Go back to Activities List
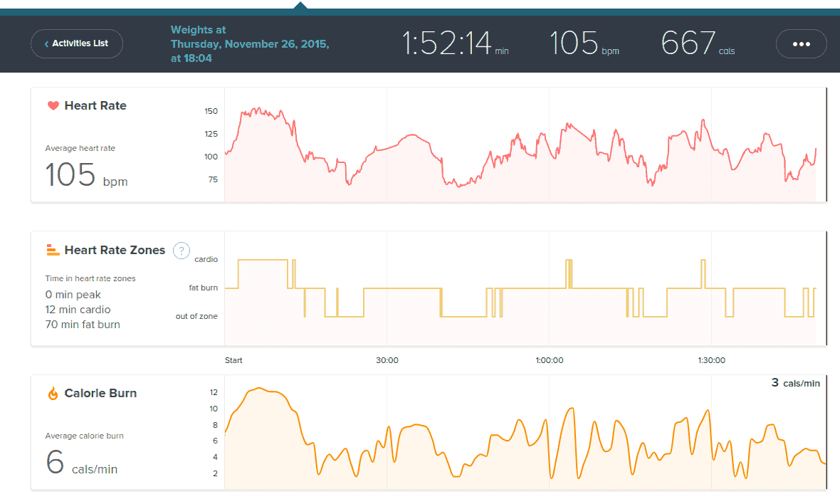 click(x=77, y=43)
